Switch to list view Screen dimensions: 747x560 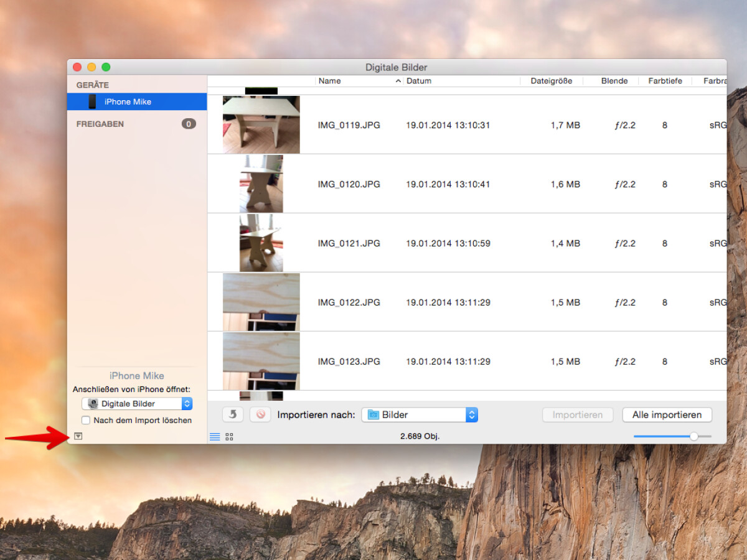[x=215, y=437]
